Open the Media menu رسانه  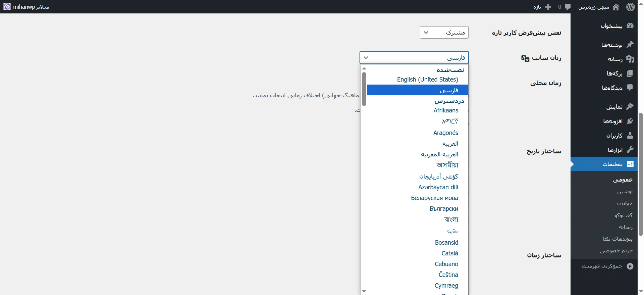pos(615,59)
